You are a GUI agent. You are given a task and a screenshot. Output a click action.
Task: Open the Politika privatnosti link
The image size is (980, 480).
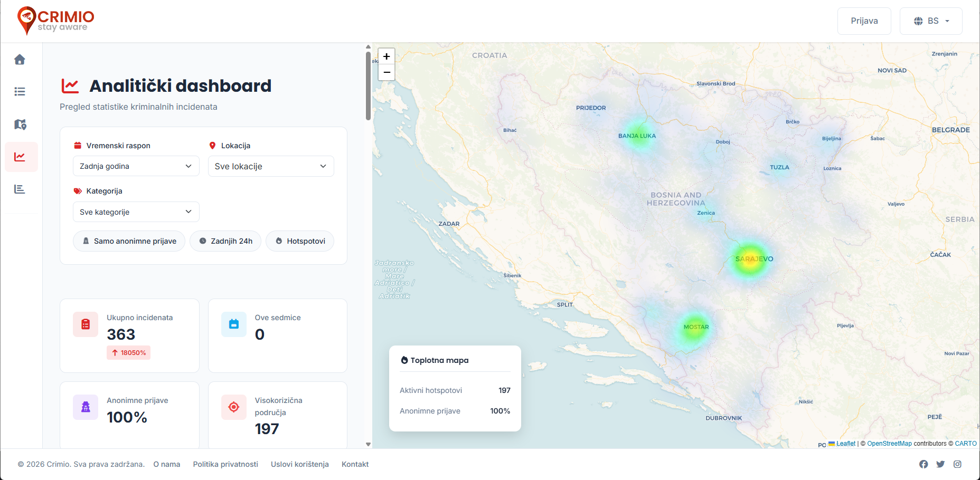tap(225, 464)
